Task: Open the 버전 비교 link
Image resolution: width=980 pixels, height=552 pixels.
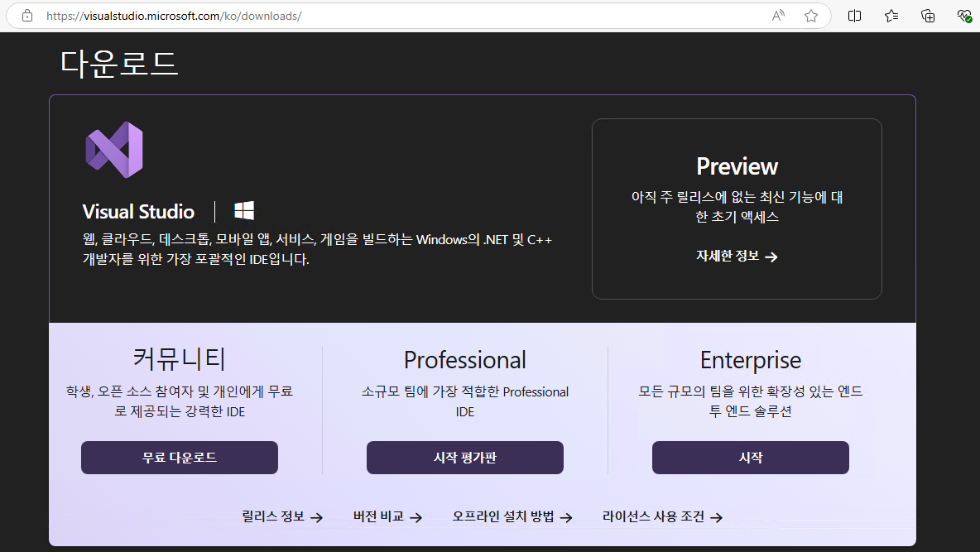Action: (x=377, y=516)
